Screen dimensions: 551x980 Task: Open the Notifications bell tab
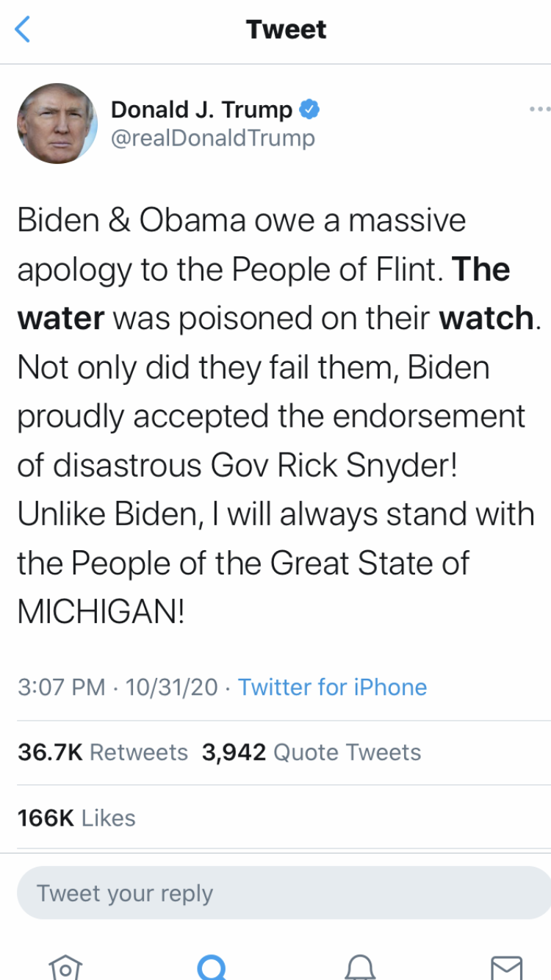pyautogui.click(x=359, y=967)
